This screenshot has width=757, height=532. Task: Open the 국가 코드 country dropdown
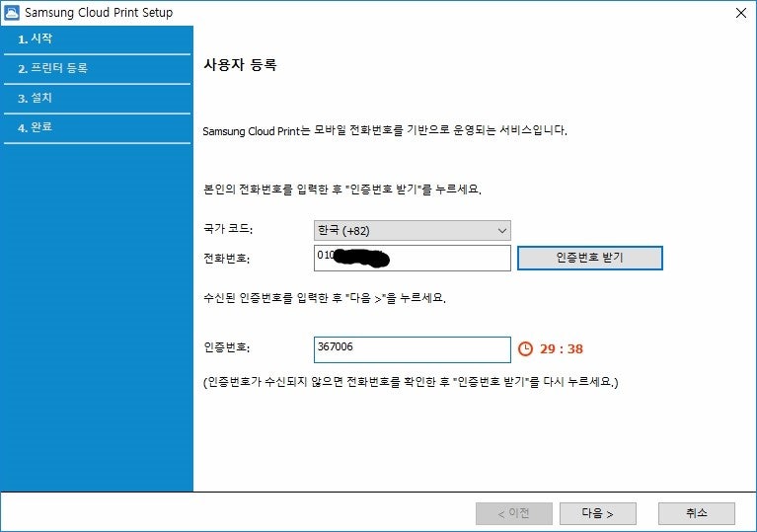click(412, 231)
